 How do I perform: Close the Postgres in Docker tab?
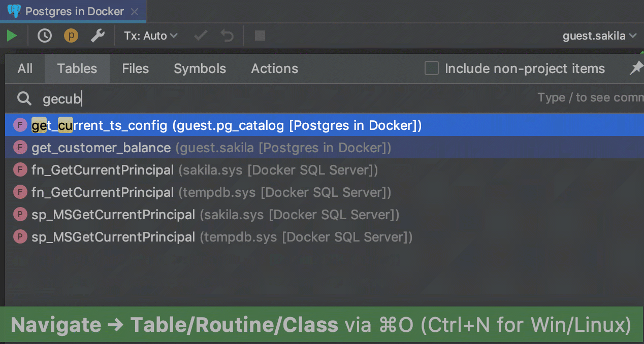point(135,11)
